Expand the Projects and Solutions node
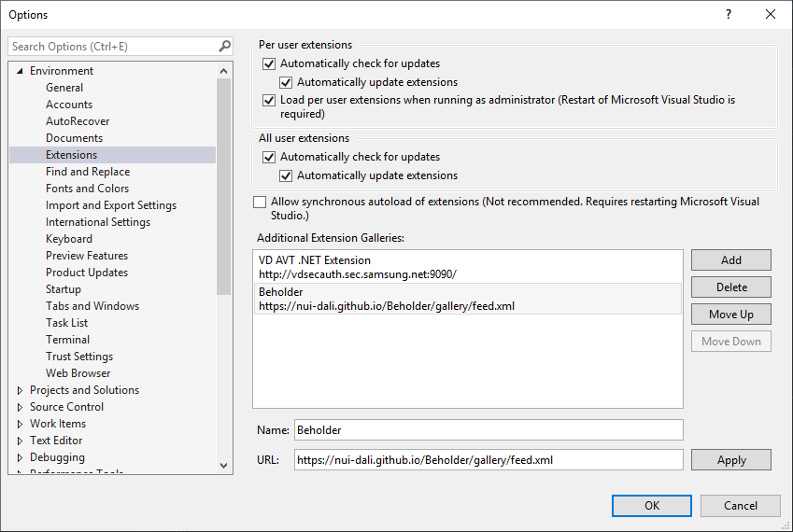The image size is (793, 532). (x=20, y=390)
